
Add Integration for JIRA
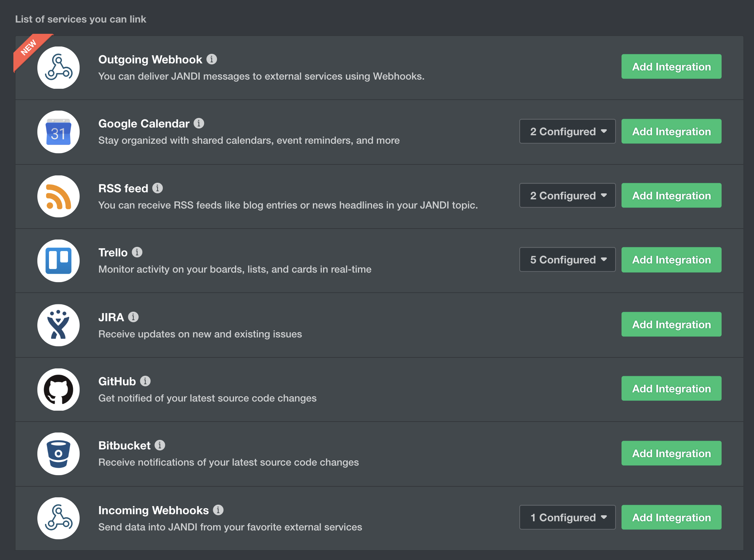(671, 324)
